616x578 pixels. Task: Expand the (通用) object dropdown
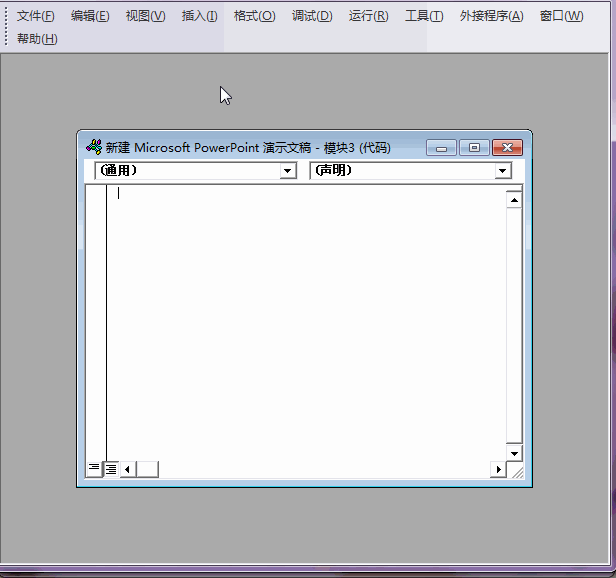288,171
